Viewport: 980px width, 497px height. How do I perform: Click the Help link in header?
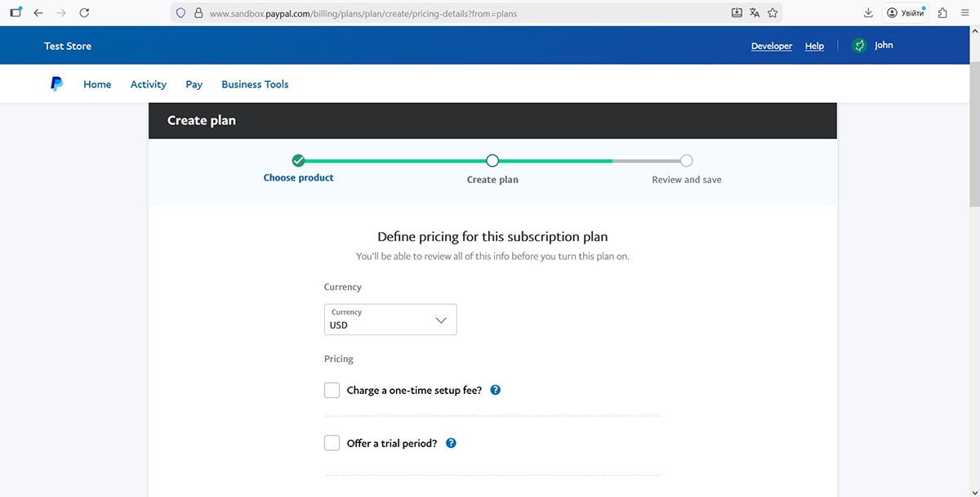click(814, 46)
